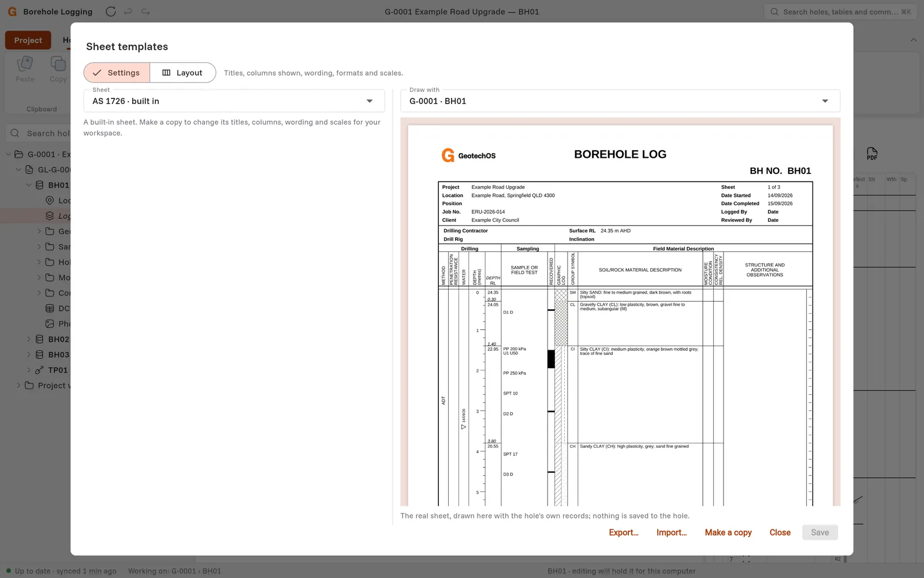The height and width of the screenshot is (578, 924).
Task: Switch to the Layout segment
Action: coord(182,73)
